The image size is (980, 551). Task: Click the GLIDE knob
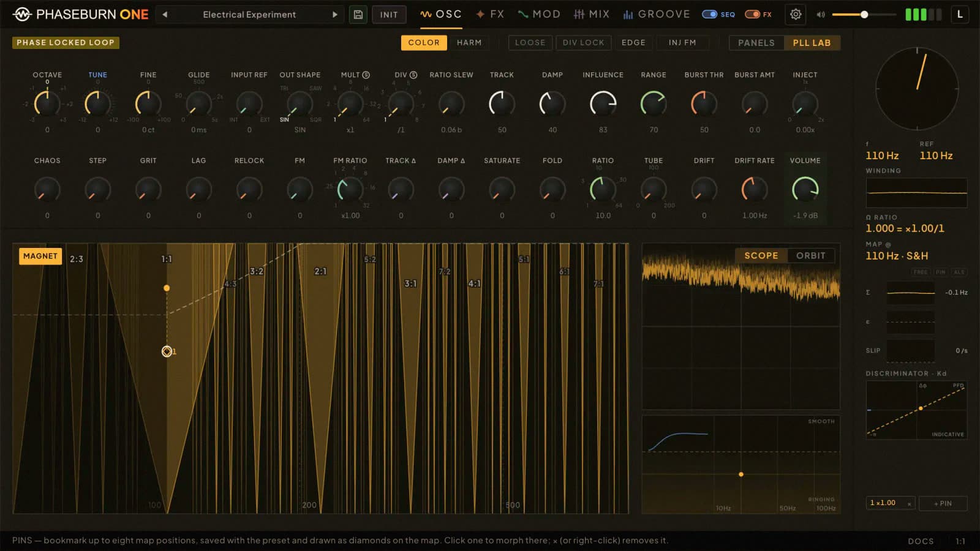(x=198, y=103)
